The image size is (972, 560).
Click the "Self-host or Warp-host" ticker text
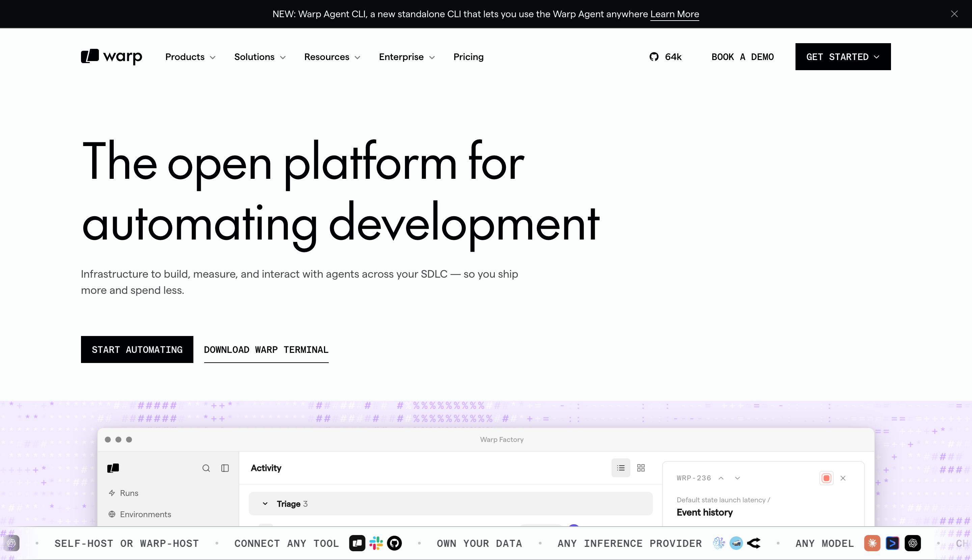tap(127, 543)
